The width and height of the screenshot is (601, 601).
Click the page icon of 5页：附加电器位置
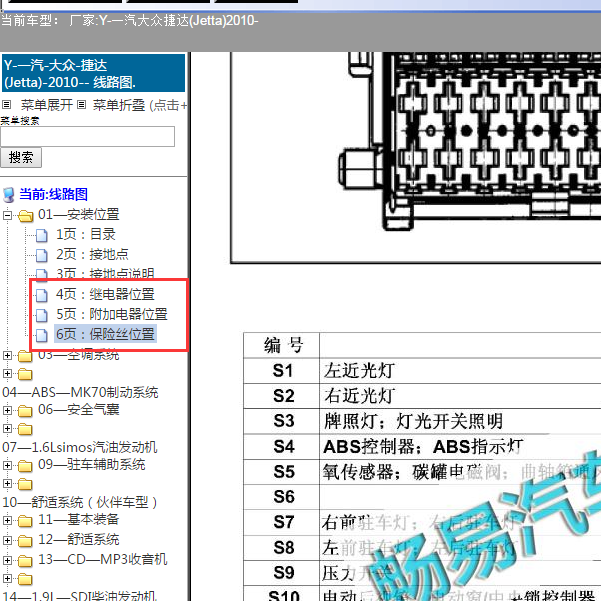coord(41,315)
